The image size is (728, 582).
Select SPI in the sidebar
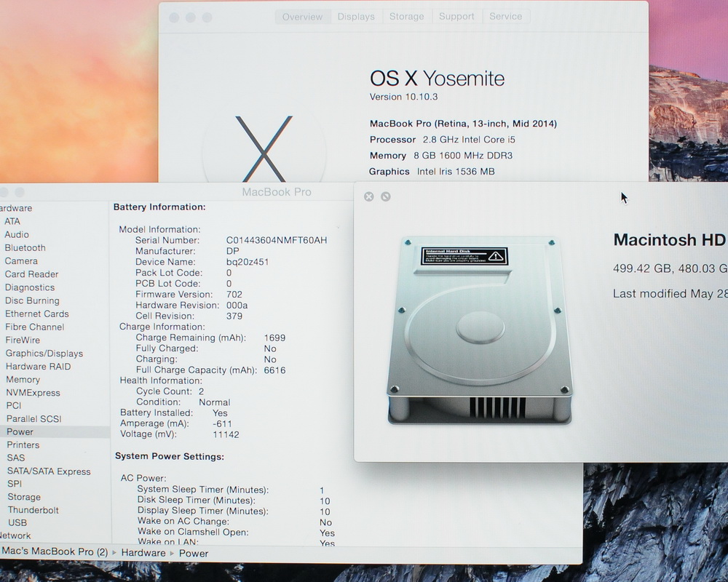click(15, 484)
